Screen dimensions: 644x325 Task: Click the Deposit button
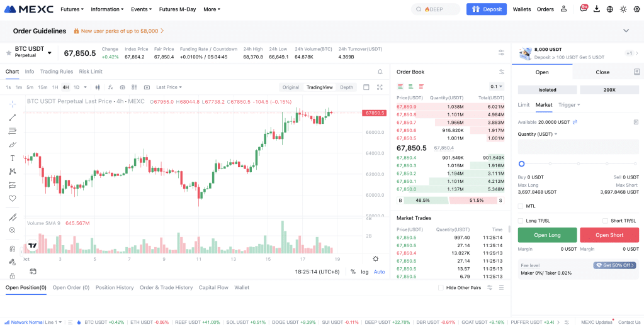click(x=486, y=9)
